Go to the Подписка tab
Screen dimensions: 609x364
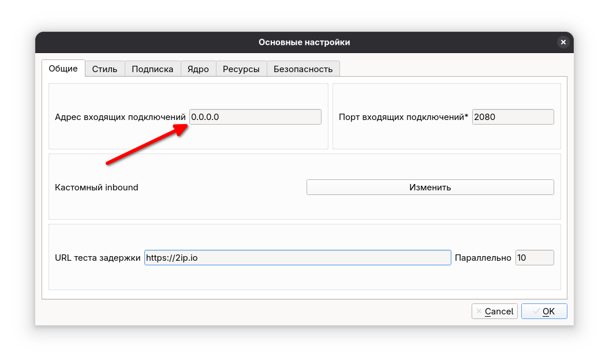coord(152,69)
